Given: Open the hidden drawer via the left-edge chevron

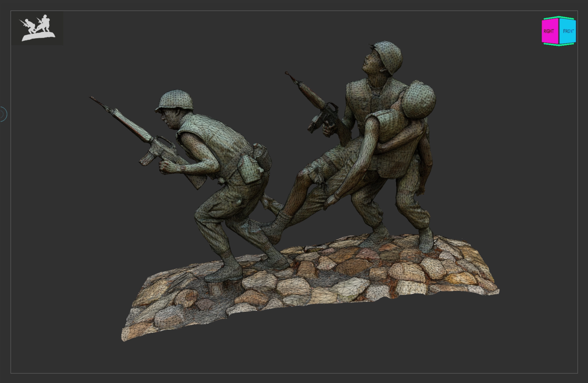Looking at the screenshot, I should coord(4,114).
